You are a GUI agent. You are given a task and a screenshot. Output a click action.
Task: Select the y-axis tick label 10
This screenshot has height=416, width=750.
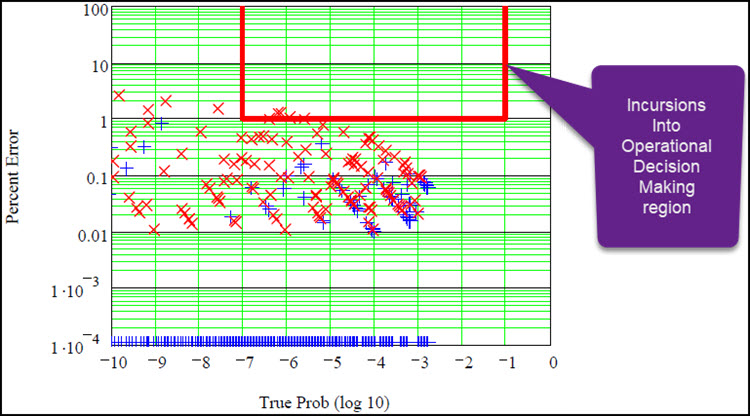(98, 66)
